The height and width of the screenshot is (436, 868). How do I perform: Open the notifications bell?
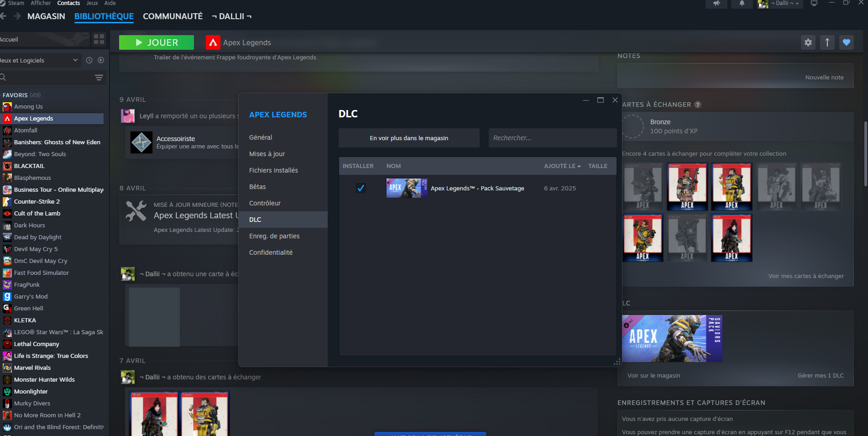pos(742,4)
